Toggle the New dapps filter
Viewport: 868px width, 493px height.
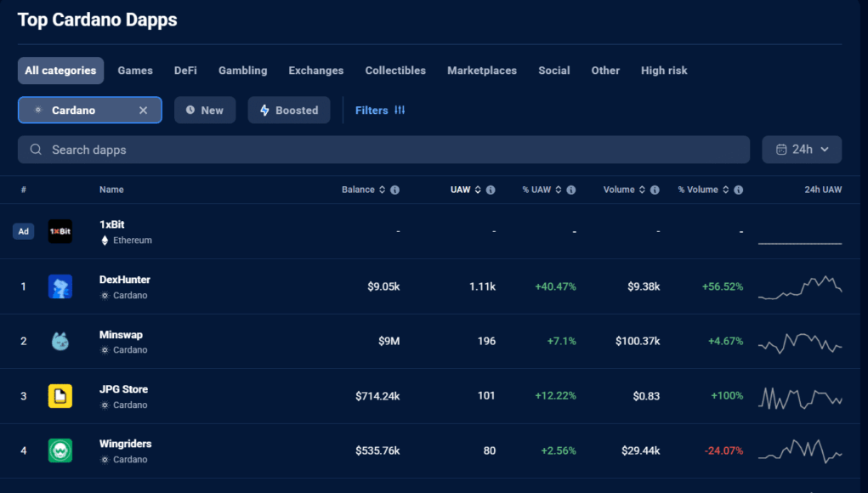click(x=205, y=110)
